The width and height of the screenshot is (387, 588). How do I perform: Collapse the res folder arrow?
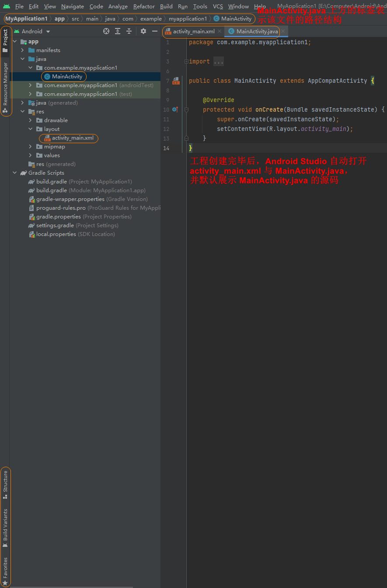pos(23,112)
